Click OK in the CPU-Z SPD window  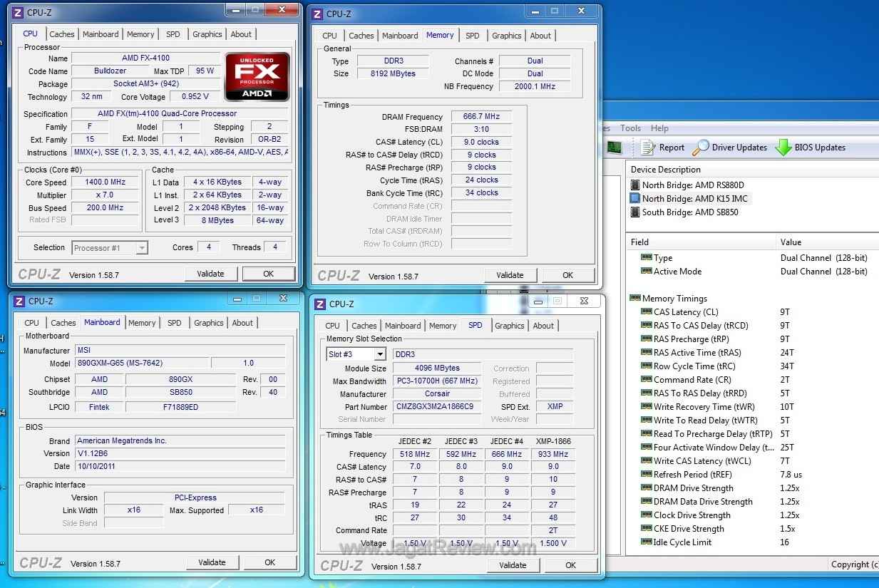pyautogui.click(x=570, y=565)
